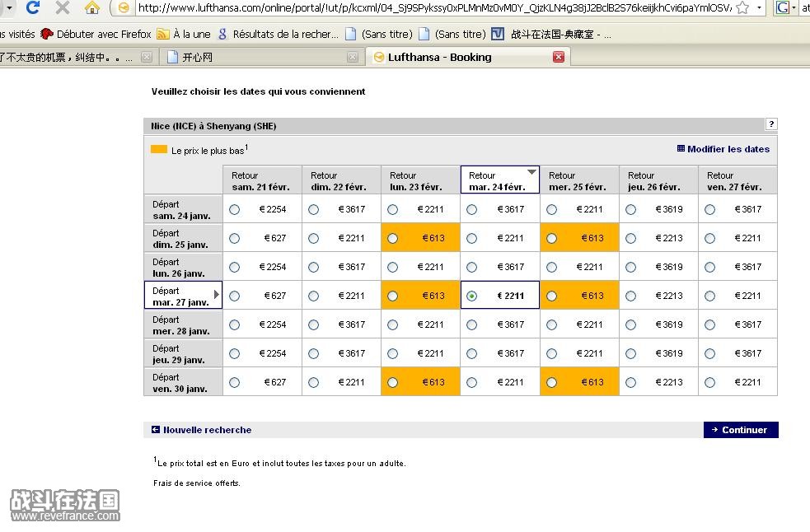810x532 pixels.
Task: Close the 开心网 tab
Action: click(353, 57)
